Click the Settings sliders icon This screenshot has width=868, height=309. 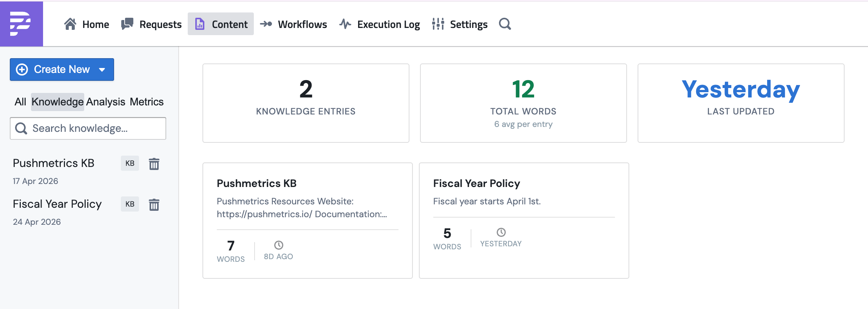(438, 24)
